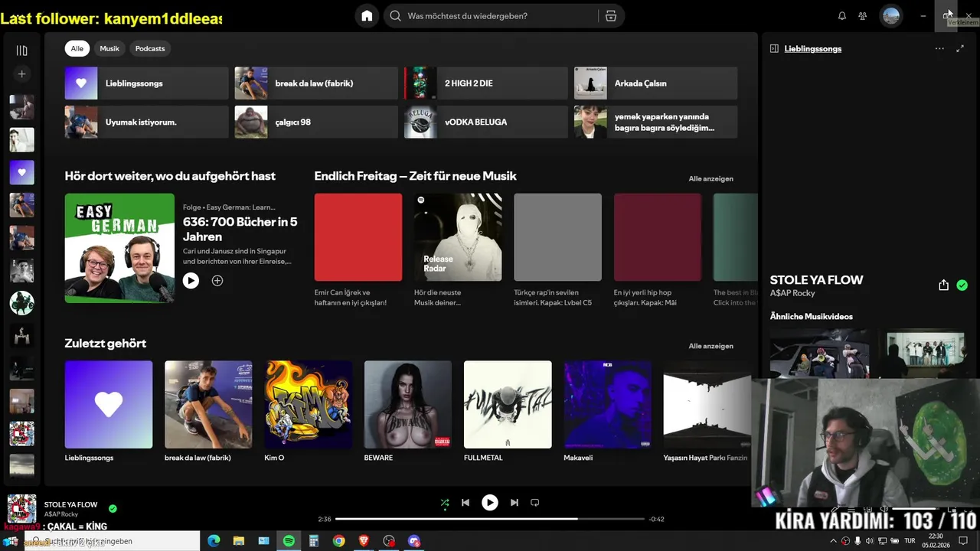
Task: Toggle saved checkmark in Now Playing panel
Action: coord(962,285)
